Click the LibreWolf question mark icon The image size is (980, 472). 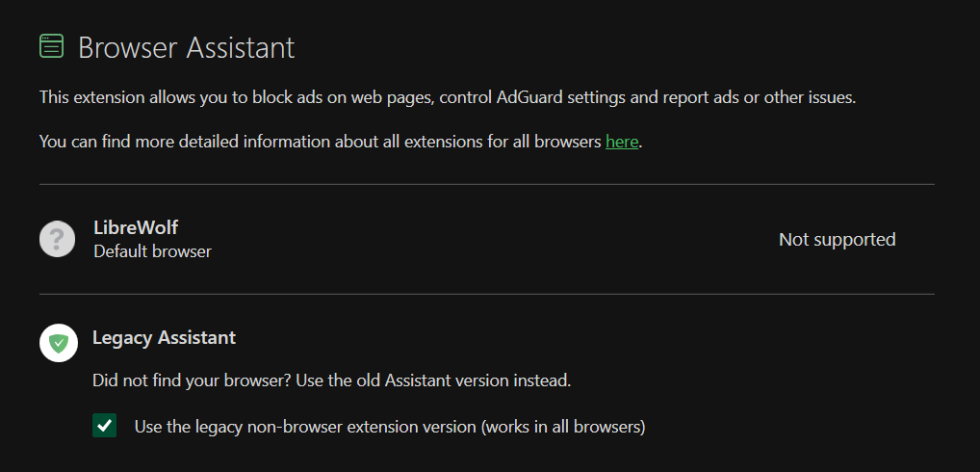click(x=57, y=239)
